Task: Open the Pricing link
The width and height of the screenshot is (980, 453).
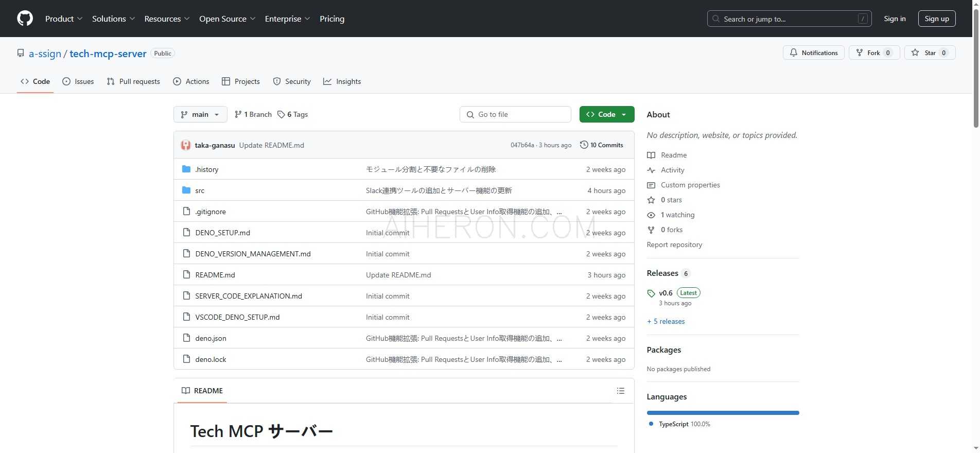Action: click(x=332, y=19)
